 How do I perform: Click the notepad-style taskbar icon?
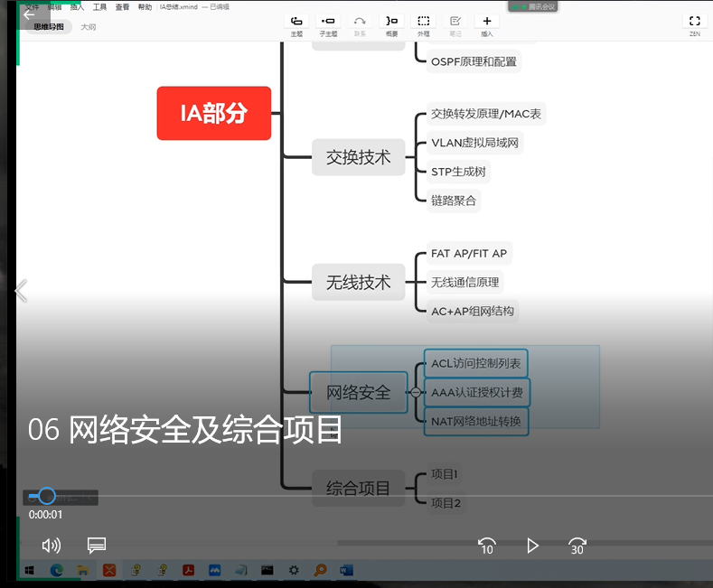[x=241, y=570]
